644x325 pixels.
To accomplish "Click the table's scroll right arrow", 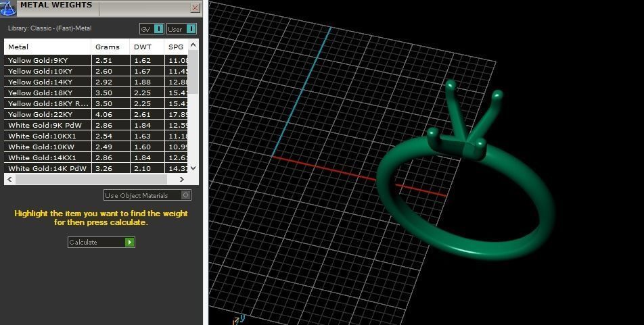I will point(181,179).
